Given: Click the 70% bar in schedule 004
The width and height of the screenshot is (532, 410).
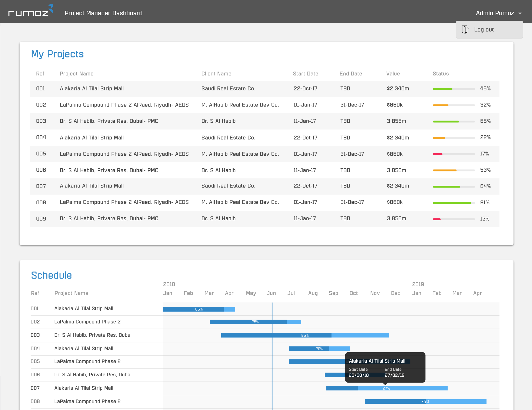Looking at the screenshot, I should point(319,349).
